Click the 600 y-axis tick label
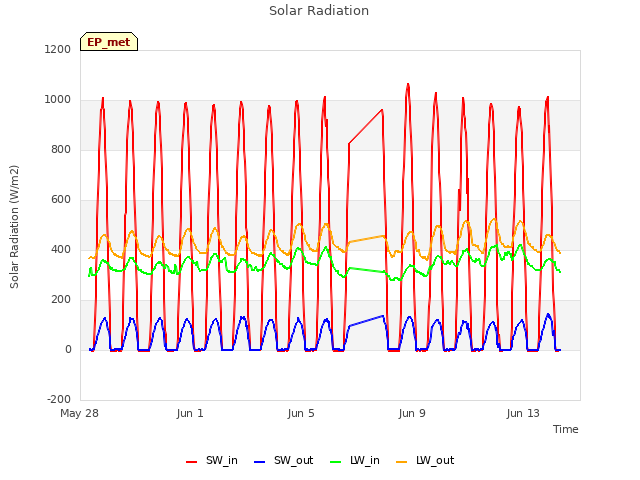This screenshot has height=480, width=640. 61,200
